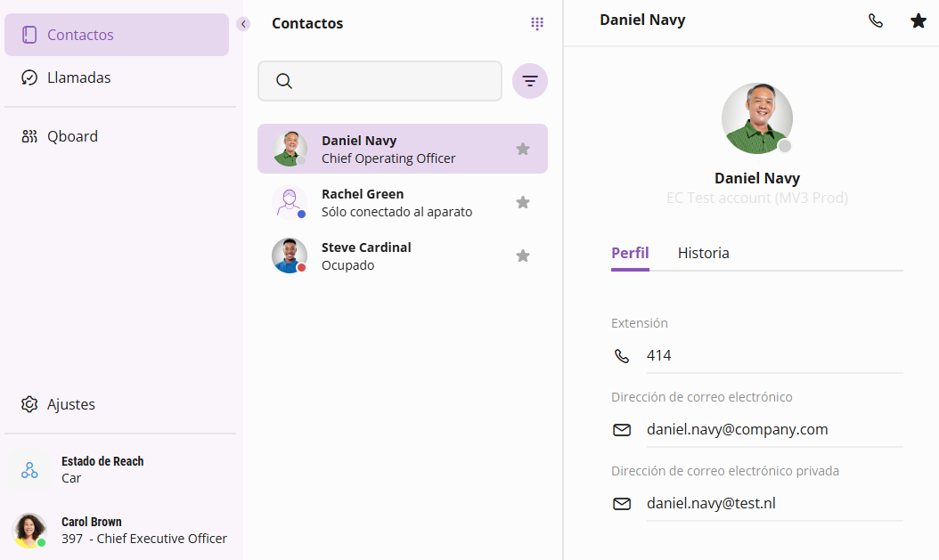Click the filter contacts icon
The height and width of the screenshot is (560, 939).
pyautogui.click(x=530, y=81)
